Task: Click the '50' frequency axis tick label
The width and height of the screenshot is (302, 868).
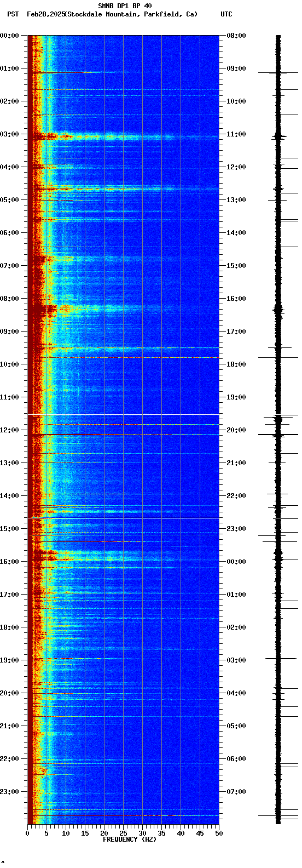Action: [x=219, y=833]
